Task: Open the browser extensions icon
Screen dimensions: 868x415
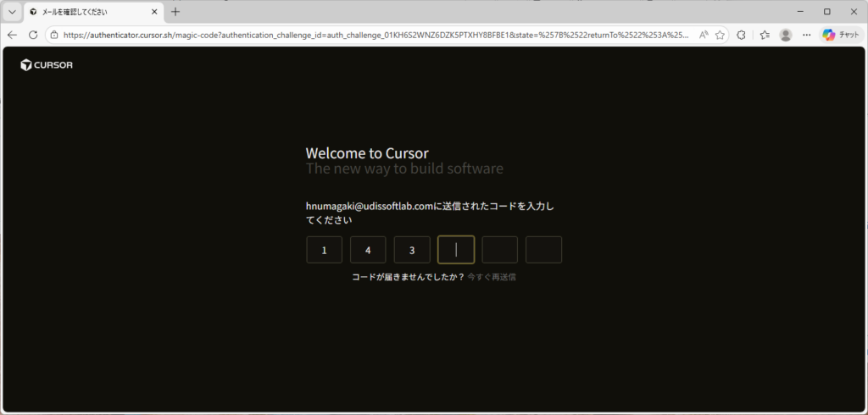Action: point(742,35)
